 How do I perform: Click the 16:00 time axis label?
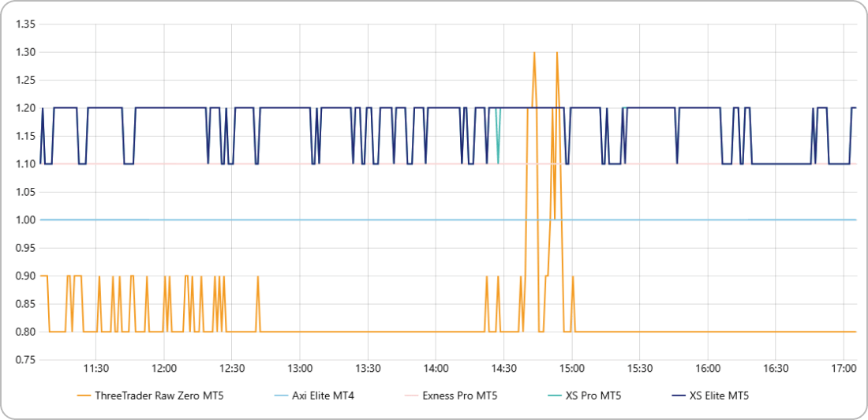point(708,368)
